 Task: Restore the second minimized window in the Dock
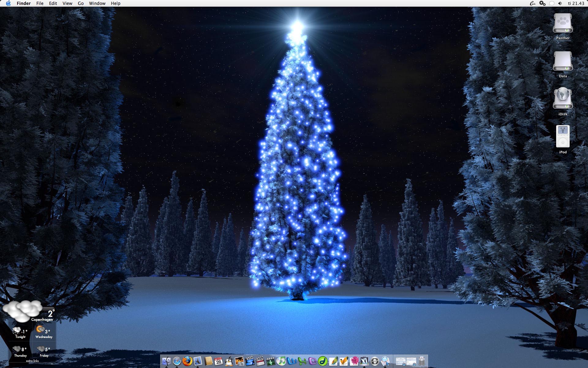411,361
